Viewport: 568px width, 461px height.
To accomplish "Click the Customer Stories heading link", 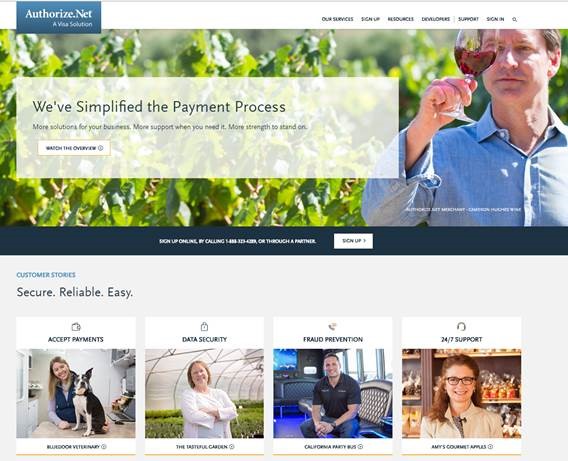I will tap(46, 275).
